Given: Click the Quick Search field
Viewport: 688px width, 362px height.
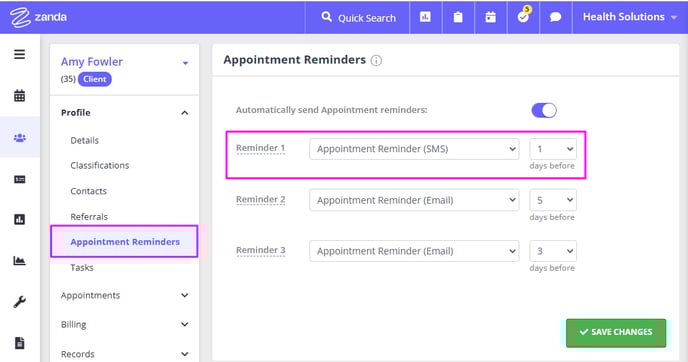Looking at the screenshot, I should pyautogui.click(x=358, y=18).
